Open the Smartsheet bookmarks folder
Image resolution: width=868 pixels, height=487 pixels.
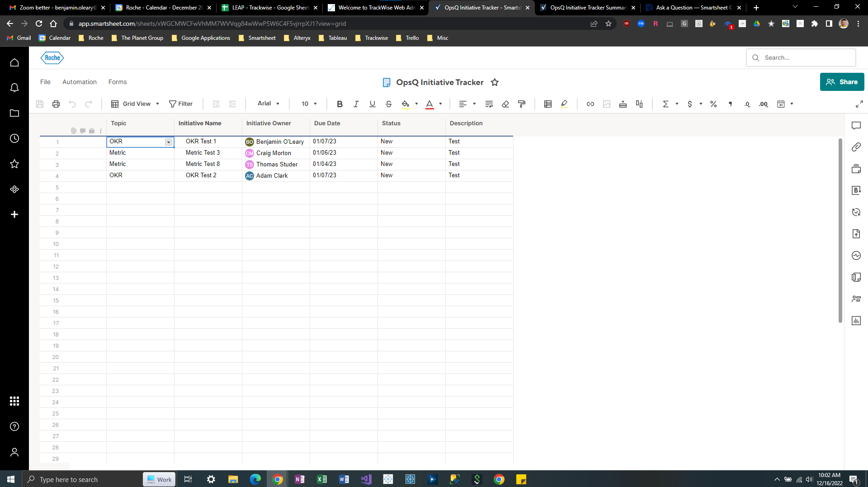click(x=257, y=38)
